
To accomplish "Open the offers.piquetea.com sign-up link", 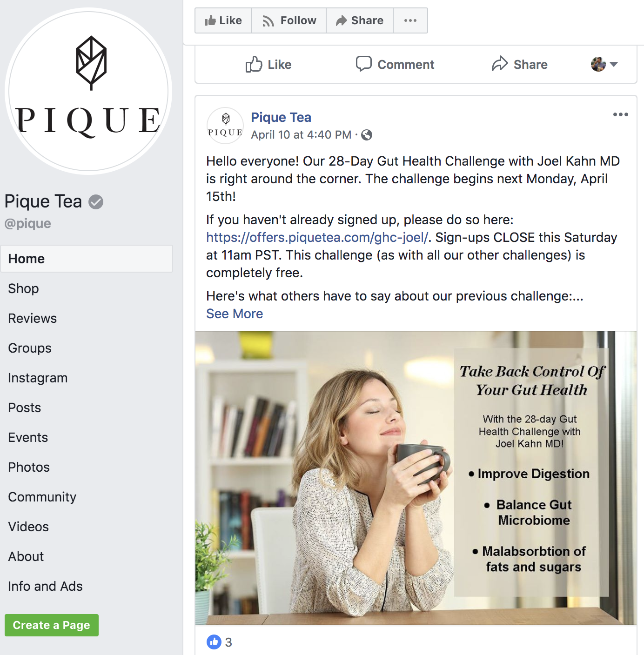I will coord(317,238).
